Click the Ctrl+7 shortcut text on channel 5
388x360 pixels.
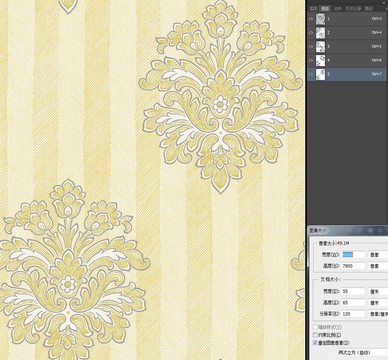(x=376, y=74)
